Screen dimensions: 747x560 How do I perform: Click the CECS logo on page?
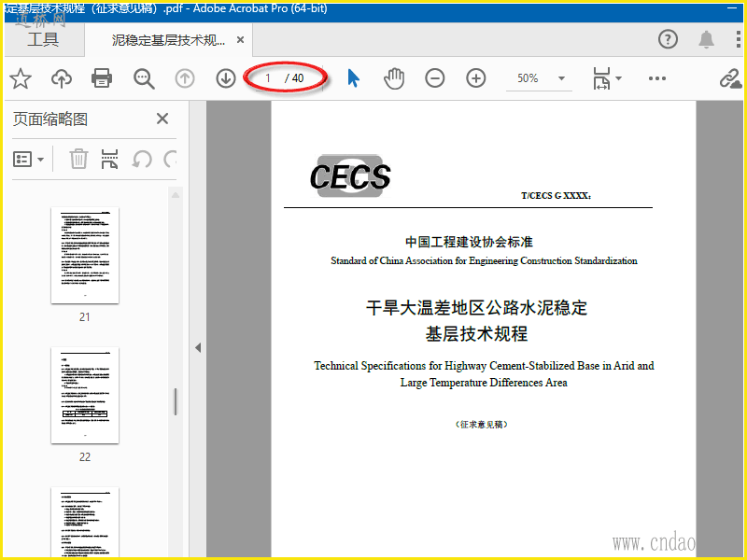point(350,176)
